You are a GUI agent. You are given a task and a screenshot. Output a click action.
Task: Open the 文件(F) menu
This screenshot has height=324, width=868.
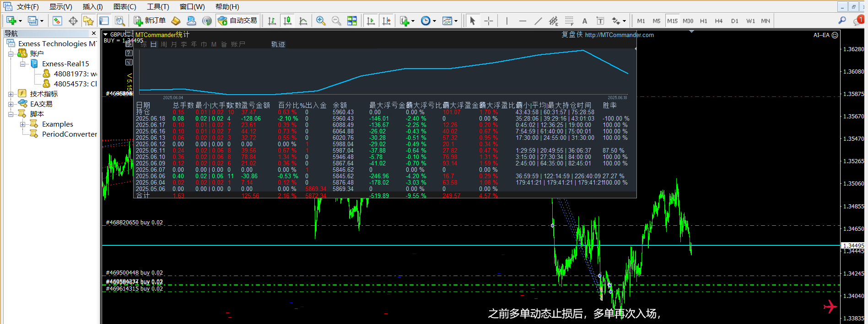pos(27,7)
